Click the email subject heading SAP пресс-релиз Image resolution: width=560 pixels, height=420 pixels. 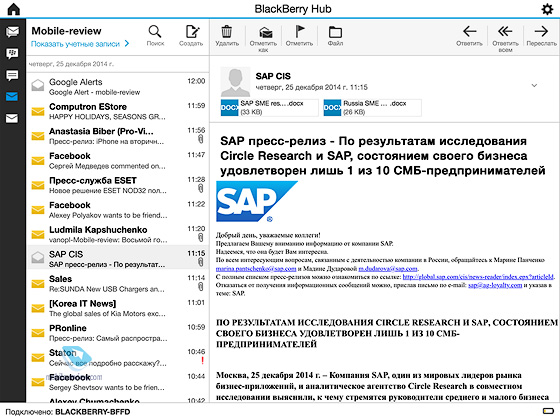coord(382,156)
